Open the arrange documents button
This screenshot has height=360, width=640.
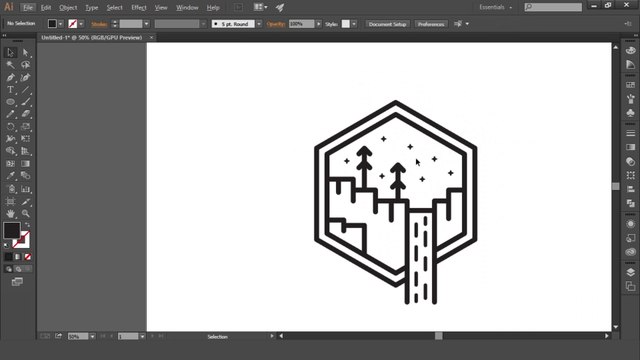pos(260,7)
